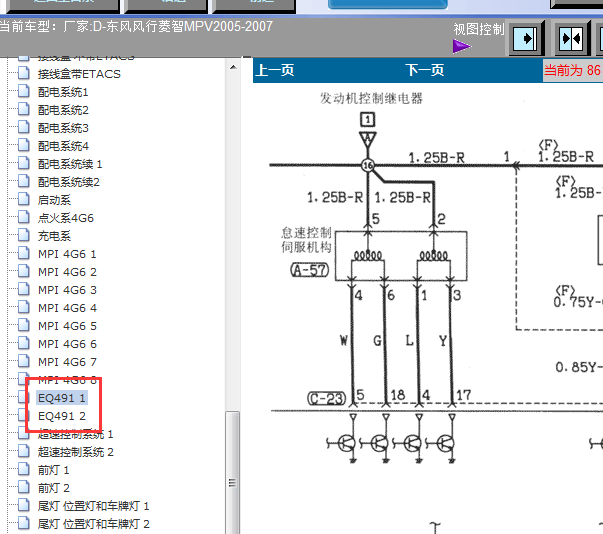The height and width of the screenshot is (534, 603).
Task: Go to previous page with 上一页
Action: click(x=275, y=70)
